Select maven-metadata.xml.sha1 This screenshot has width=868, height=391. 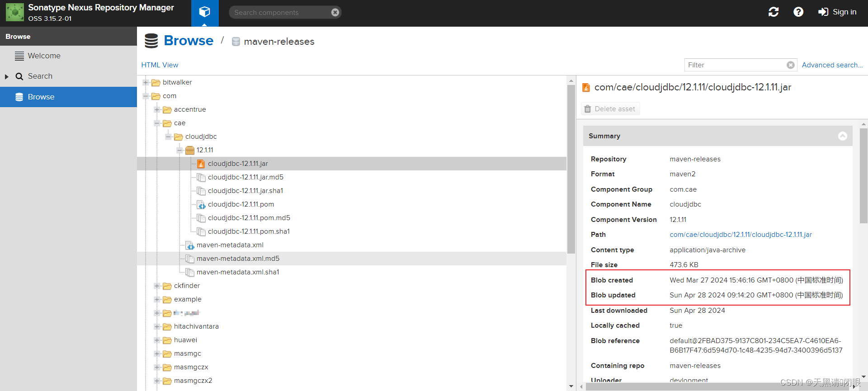pyautogui.click(x=238, y=272)
